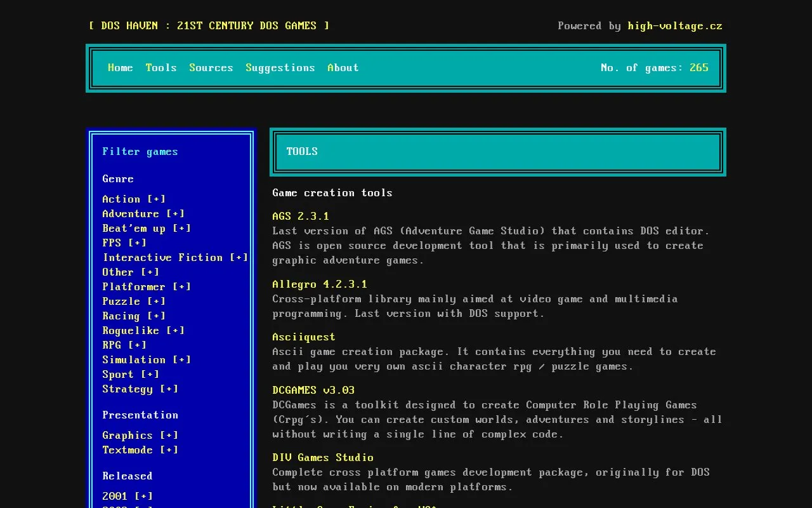Open the About page
812x508 pixels.
coord(343,67)
